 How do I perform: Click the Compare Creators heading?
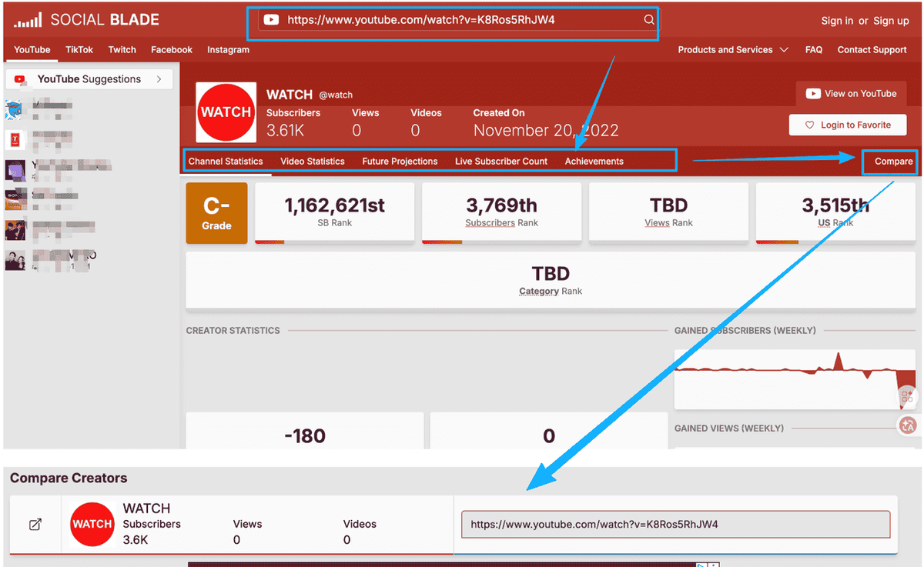[69, 478]
